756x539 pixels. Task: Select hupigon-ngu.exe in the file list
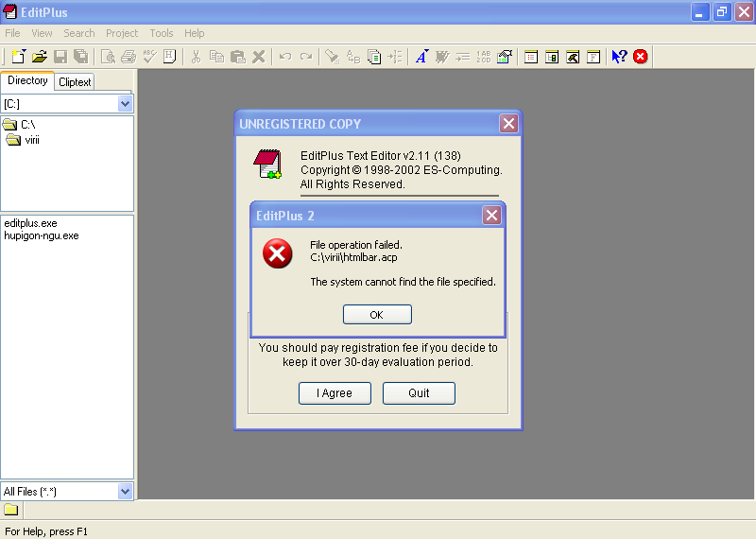click(42, 236)
